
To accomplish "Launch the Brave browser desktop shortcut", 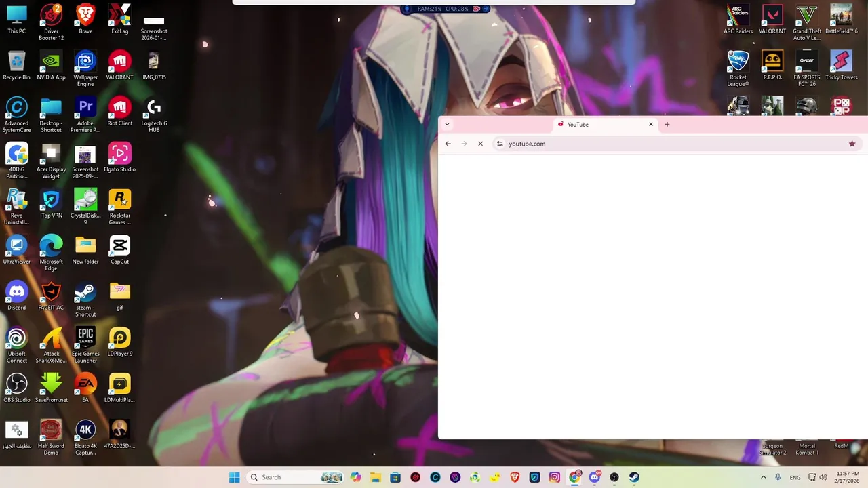I will click(85, 19).
